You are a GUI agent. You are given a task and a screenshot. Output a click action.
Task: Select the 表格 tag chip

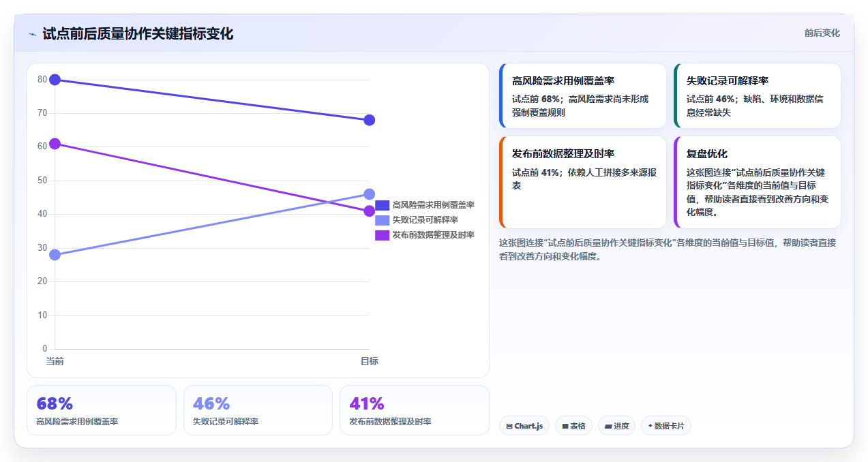[573, 426]
